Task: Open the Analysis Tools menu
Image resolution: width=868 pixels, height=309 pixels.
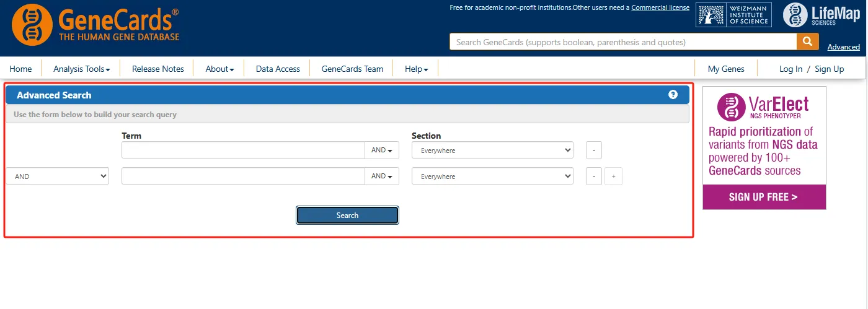Action: [x=81, y=69]
